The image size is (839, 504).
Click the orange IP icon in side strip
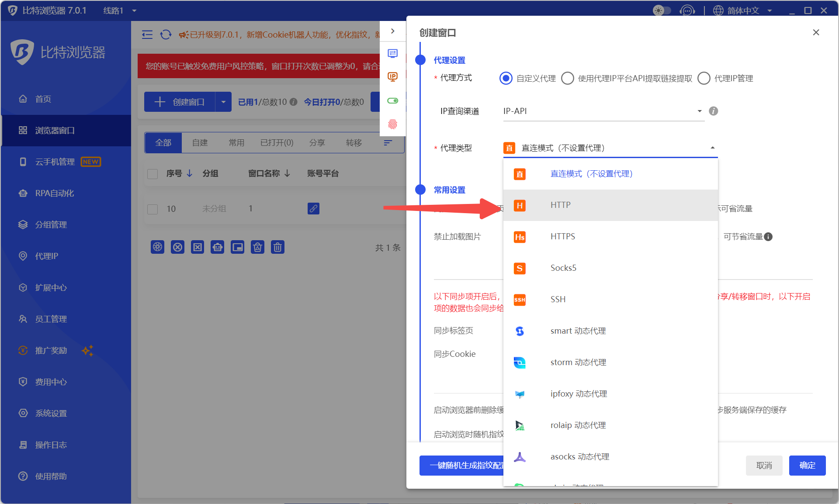(392, 77)
